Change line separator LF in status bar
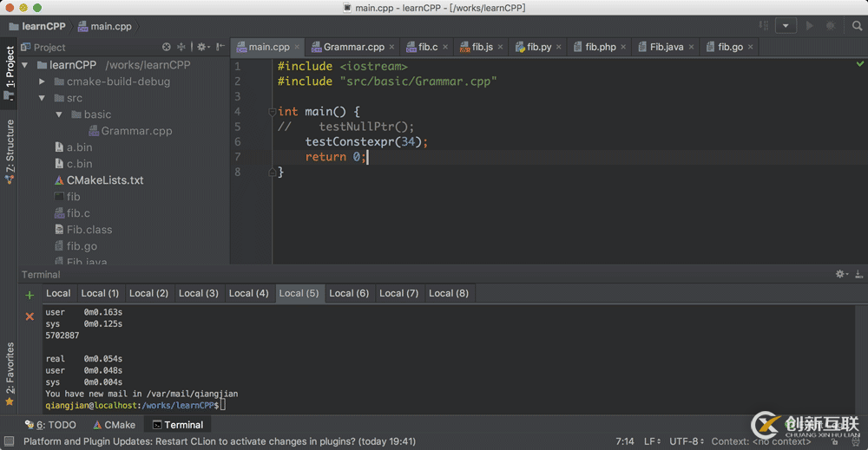The image size is (868, 450). 652,441
